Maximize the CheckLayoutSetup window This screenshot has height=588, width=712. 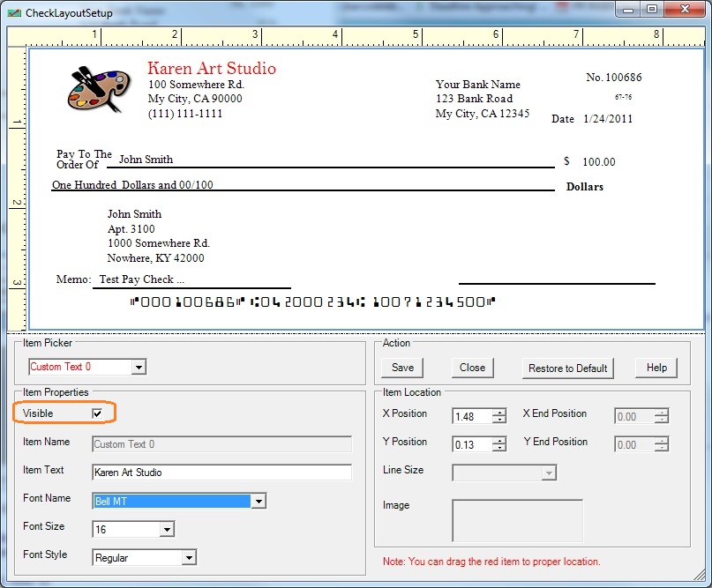click(652, 10)
